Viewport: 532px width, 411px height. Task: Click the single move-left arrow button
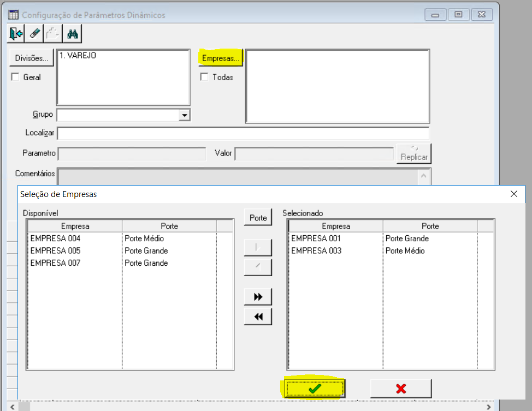pos(258,267)
